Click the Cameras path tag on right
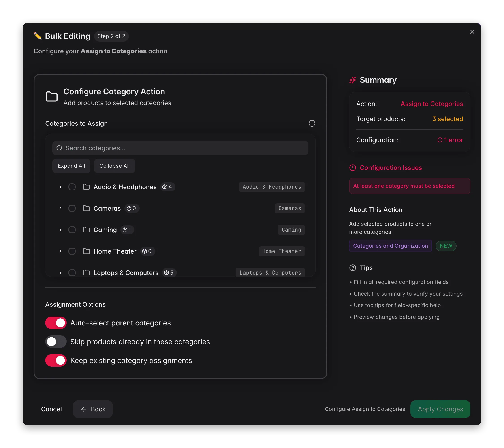Image resolution: width=504 pixels, height=448 pixels. point(290,208)
